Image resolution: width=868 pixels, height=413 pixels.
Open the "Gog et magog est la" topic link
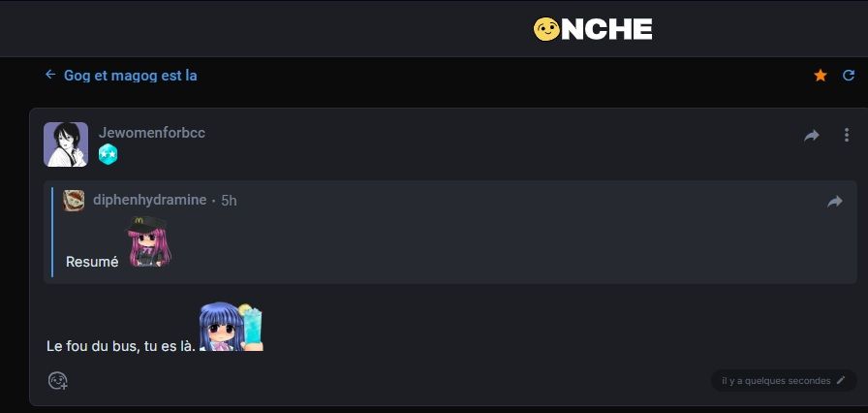pos(131,75)
